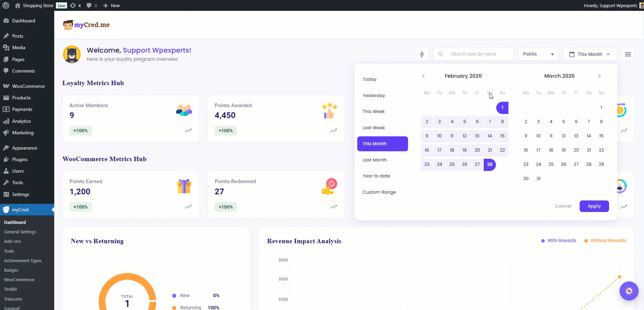Click the lightning bolt quick action icon
This screenshot has height=310, width=644.
(422, 54)
